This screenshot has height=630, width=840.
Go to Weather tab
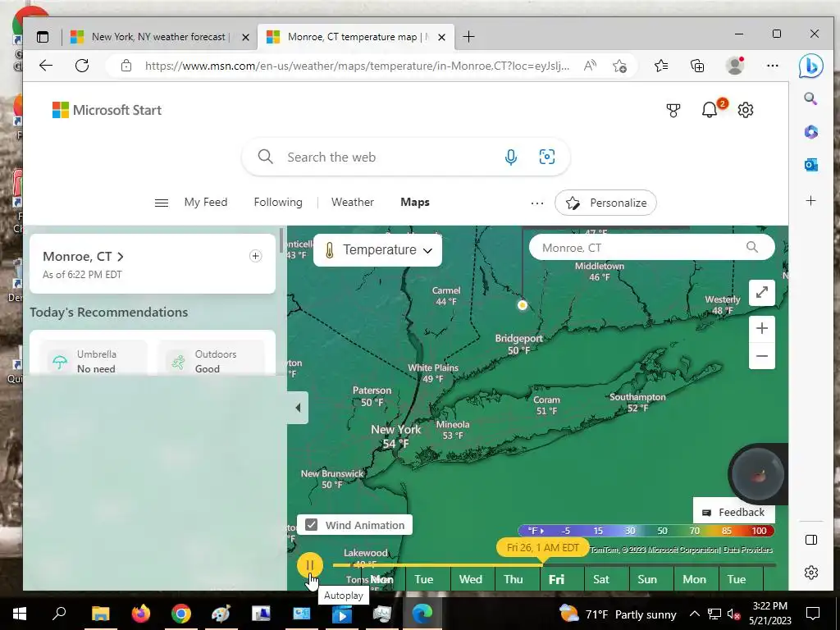point(353,202)
